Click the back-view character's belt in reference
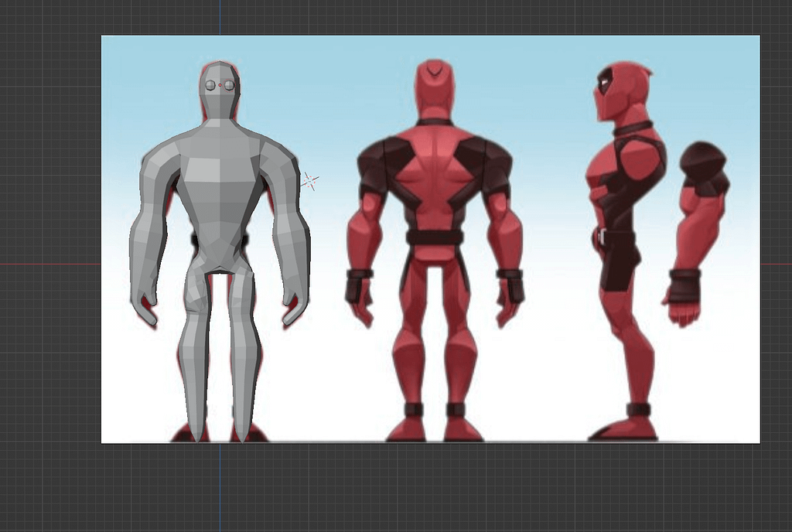792x532 pixels. point(435,237)
